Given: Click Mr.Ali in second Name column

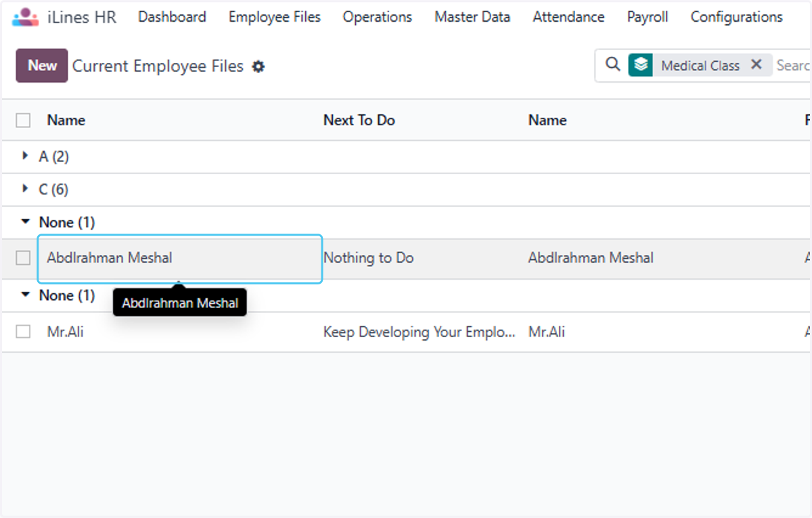Looking at the screenshot, I should [547, 332].
